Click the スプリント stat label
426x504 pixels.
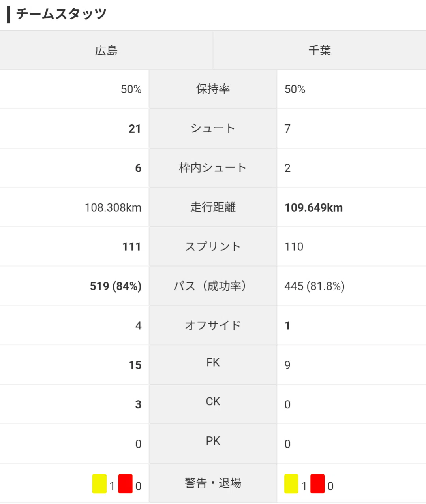coord(213,246)
